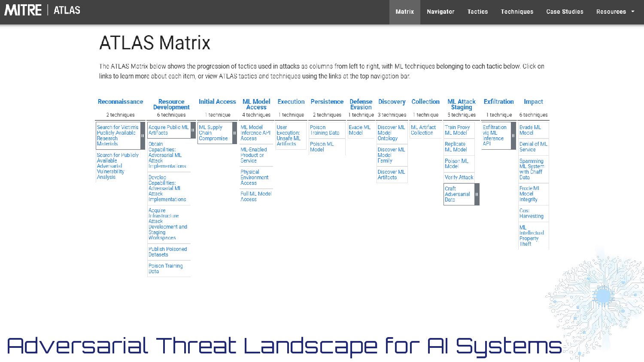Open the Tactics menu item
The width and height of the screenshot is (644, 362).
pos(477,12)
